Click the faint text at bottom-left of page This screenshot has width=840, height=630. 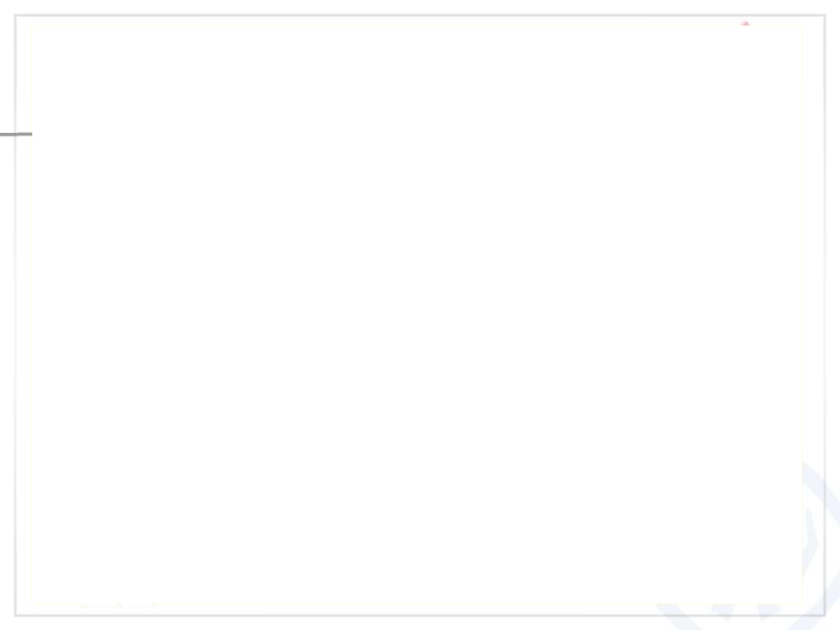pyautogui.click(x=119, y=606)
